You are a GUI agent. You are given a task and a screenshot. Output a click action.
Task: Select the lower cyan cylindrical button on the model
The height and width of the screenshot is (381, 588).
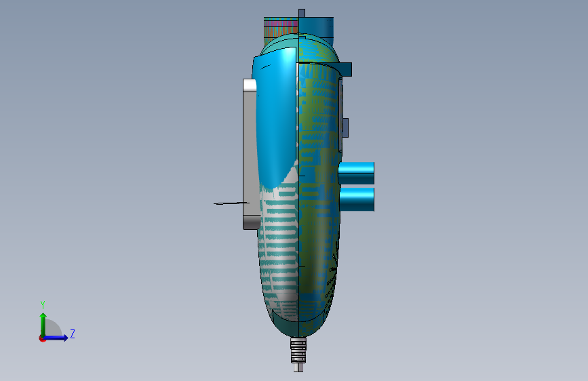tap(357, 199)
